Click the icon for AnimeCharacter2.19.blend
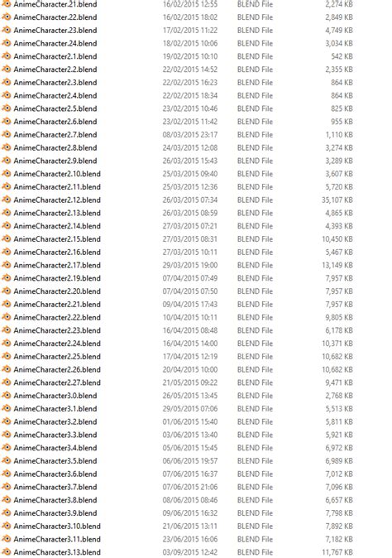392x558 pixels. coord(6,278)
